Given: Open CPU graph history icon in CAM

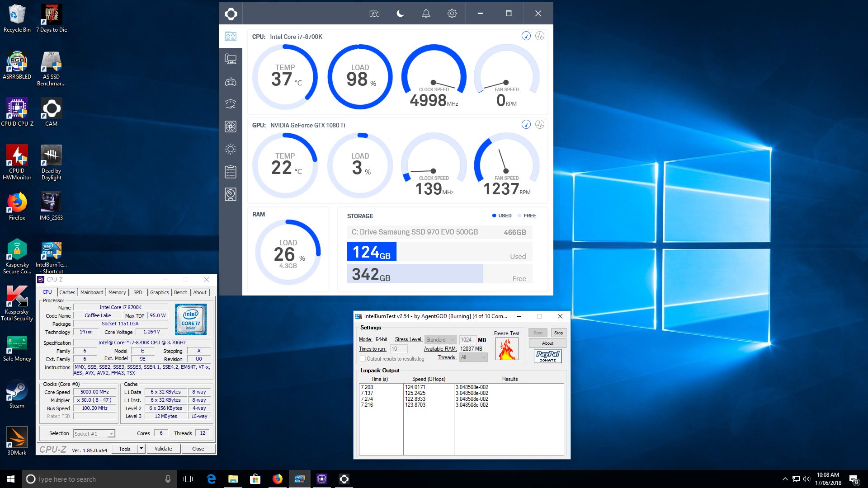Looking at the screenshot, I should tap(540, 36).
